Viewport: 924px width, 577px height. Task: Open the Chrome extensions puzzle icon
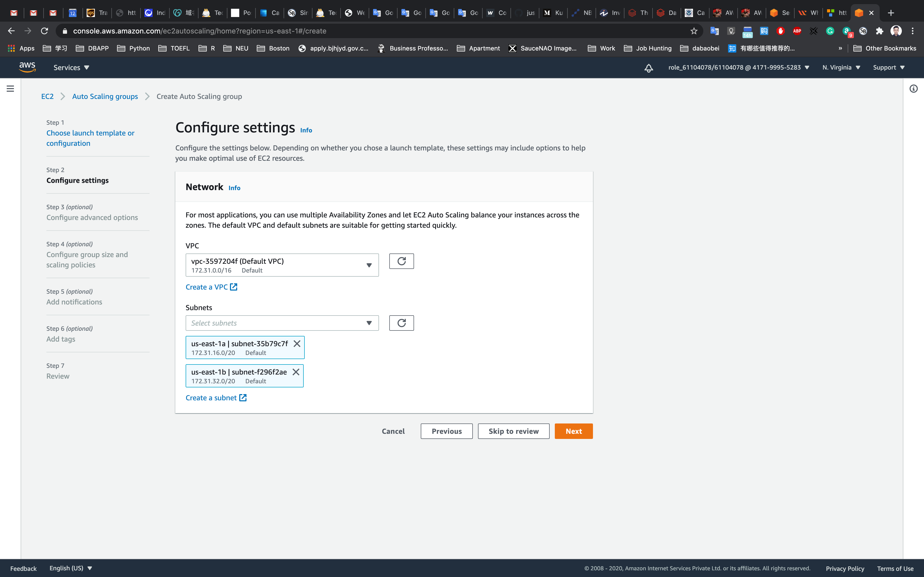tap(879, 31)
